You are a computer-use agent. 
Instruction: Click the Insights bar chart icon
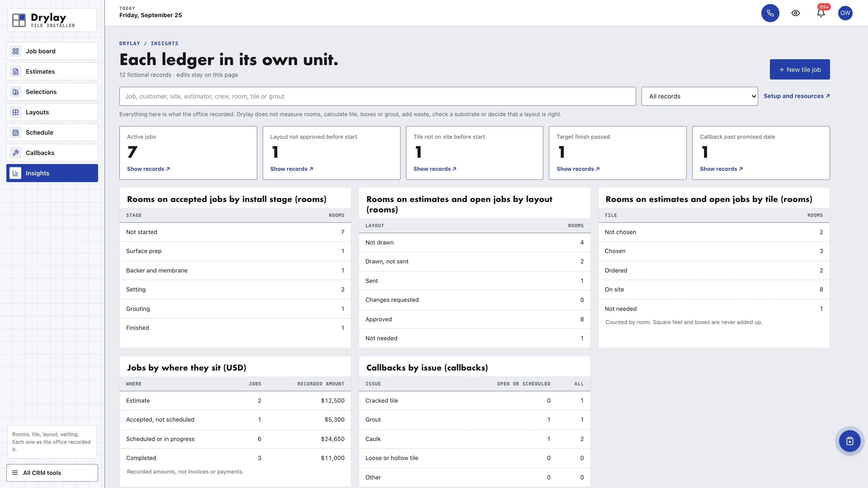tap(16, 173)
